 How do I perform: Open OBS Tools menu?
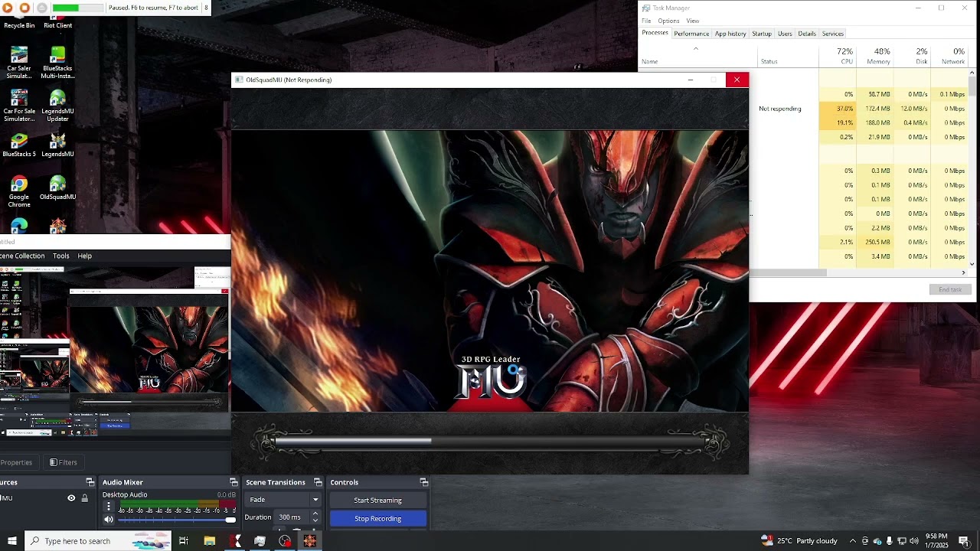click(x=61, y=256)
